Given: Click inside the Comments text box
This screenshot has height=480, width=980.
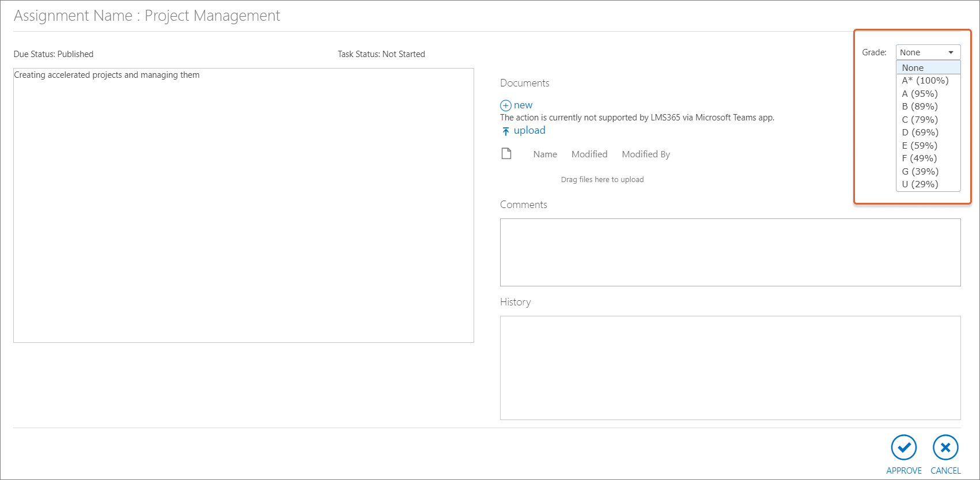Looking at the screenshot, I should tap(730, 252).
